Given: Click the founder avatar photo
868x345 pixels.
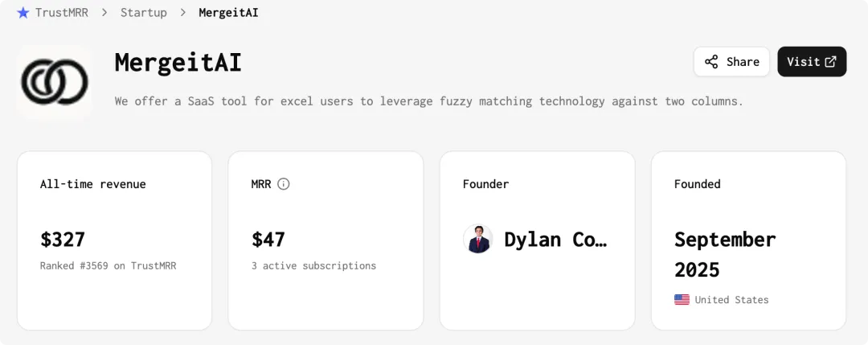Looking at the screenshot, I should coord(477,239).
